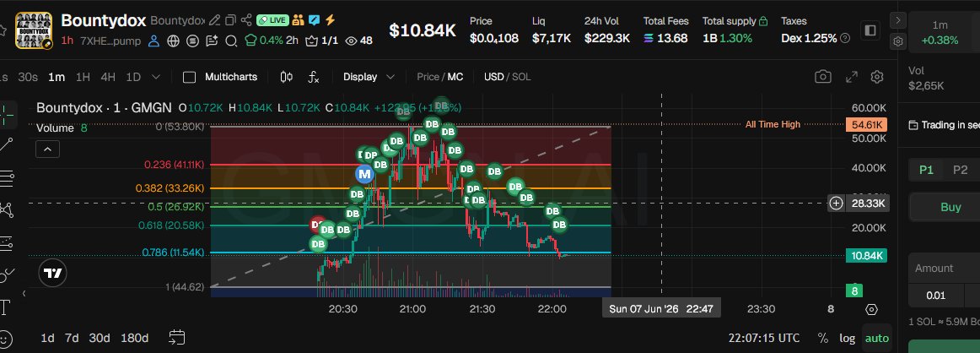The height and width of the screenshot is (353, 980).
Task: Set chart currency to USD
Action: (x=493, y=77)
